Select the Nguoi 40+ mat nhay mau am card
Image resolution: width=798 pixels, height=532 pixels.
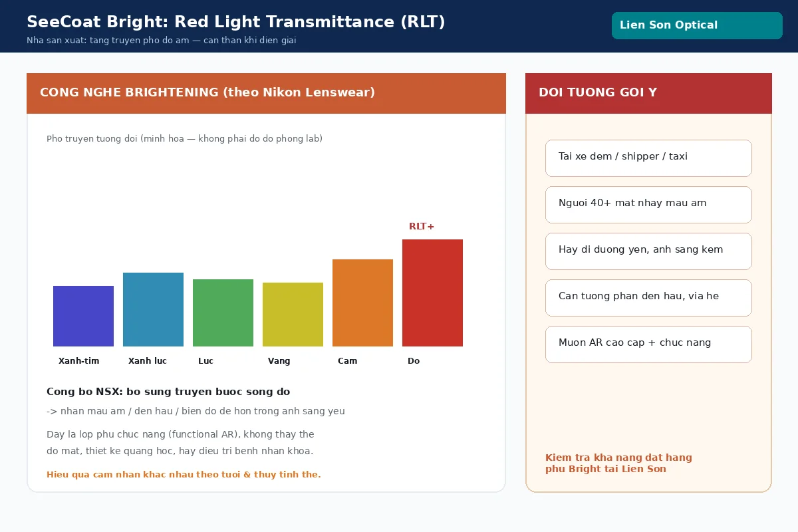(648, 205)
